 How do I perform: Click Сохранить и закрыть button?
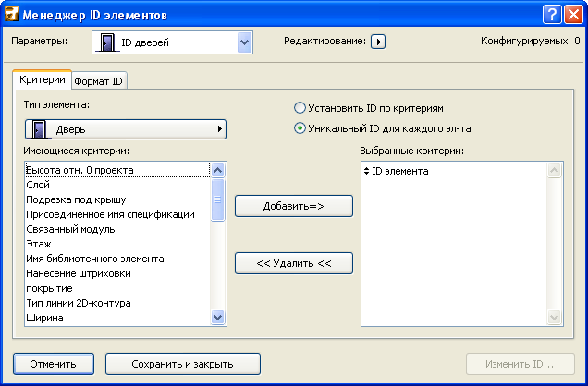182,364
